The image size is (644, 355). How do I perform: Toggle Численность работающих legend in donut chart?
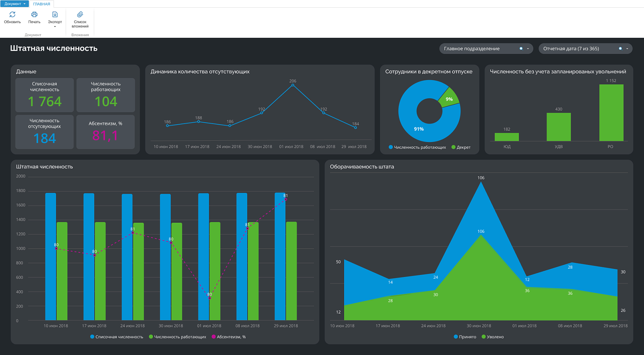[x=417, y=147]
